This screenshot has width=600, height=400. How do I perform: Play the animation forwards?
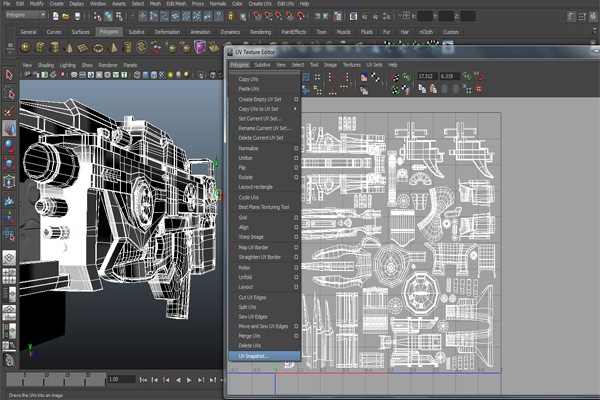(189, 380)
